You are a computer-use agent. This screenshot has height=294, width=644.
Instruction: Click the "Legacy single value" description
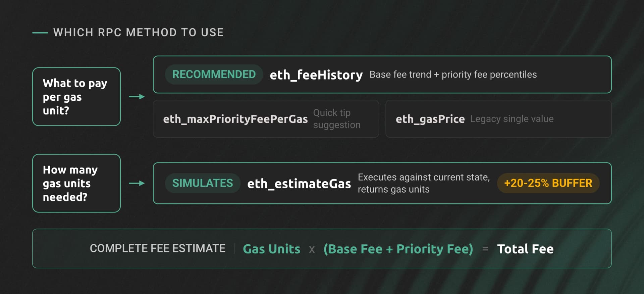click(x=512, y=119)
